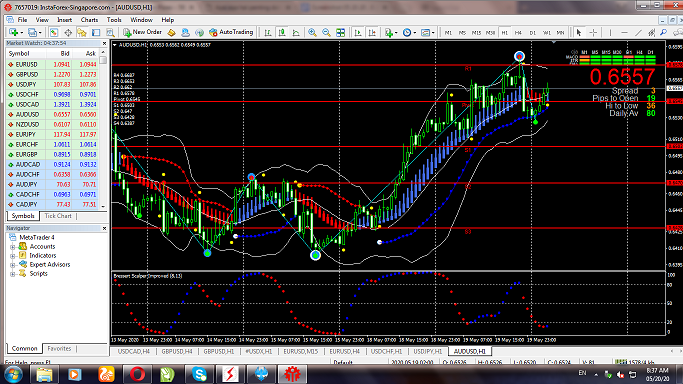Select the MN timeframe
Screen dimensions: 683x384
coord(561,33)
